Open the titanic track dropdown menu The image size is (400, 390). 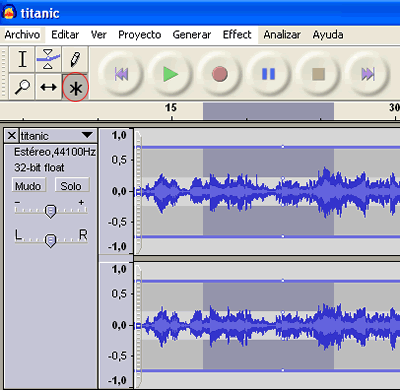[x=87, y=135]
